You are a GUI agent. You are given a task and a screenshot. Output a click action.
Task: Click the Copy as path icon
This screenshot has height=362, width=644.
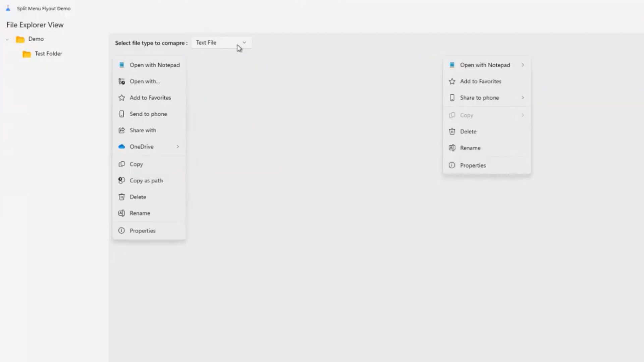(122, 180)
